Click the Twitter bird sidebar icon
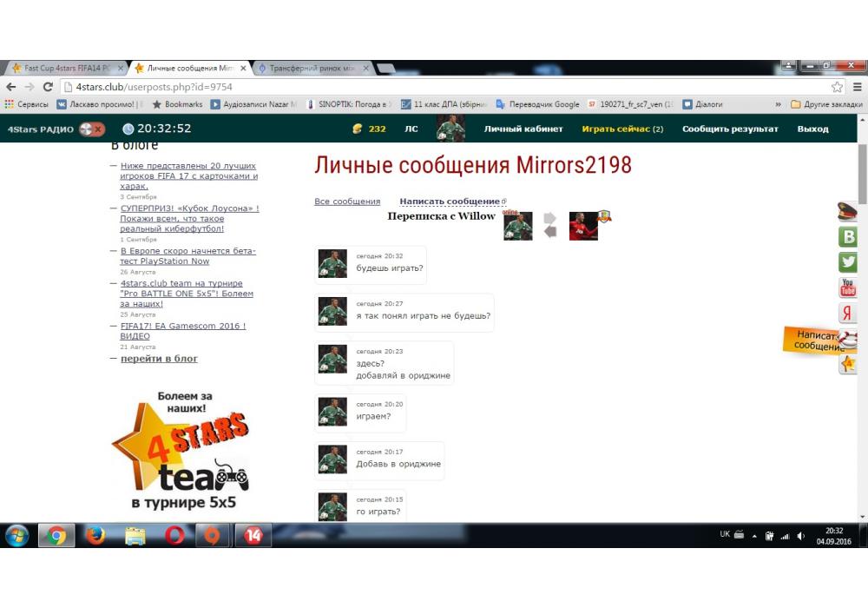 [x=848, y=262]
